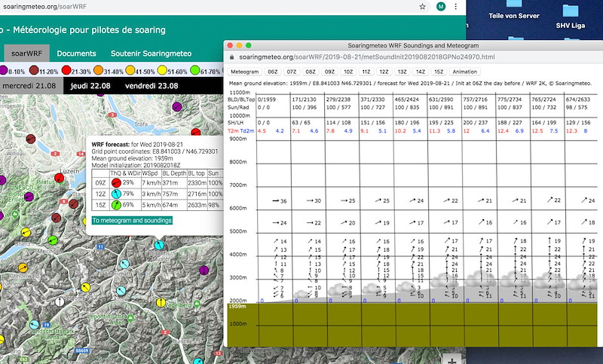Click the cyan marker near Andermatt
This screenshot has height=364, width=603.
[x=124, y=264]
